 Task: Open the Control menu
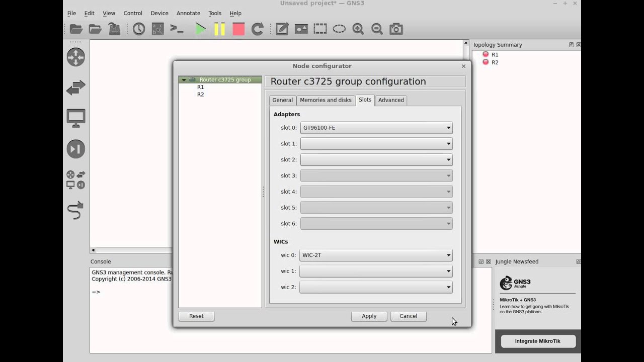pyautogui.click(x=133, y=13)
